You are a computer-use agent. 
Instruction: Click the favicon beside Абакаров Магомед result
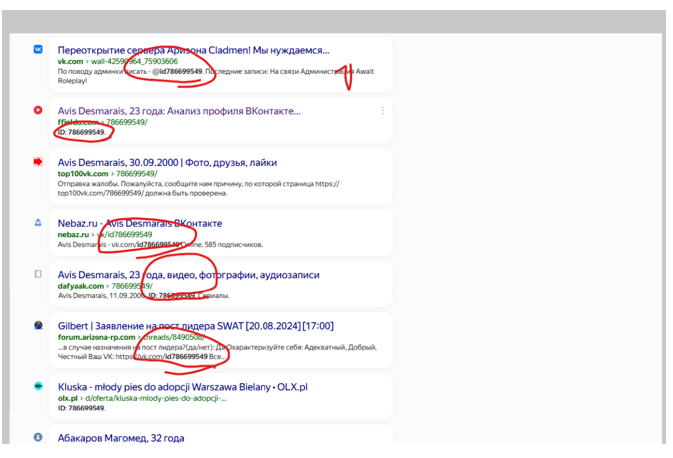point(38,437)
